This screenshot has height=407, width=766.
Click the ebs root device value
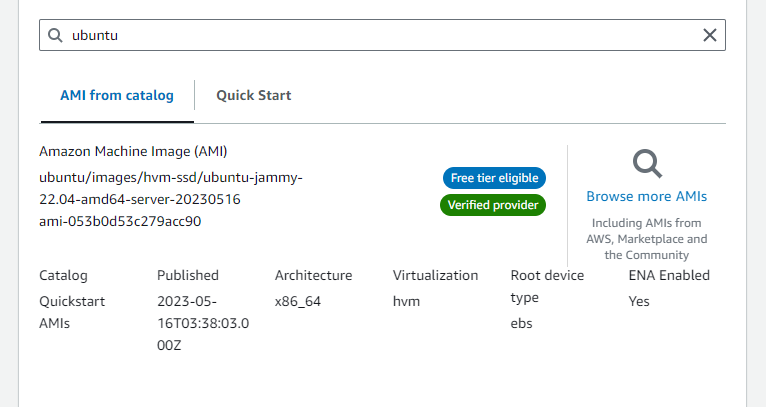tap(521, 322)
